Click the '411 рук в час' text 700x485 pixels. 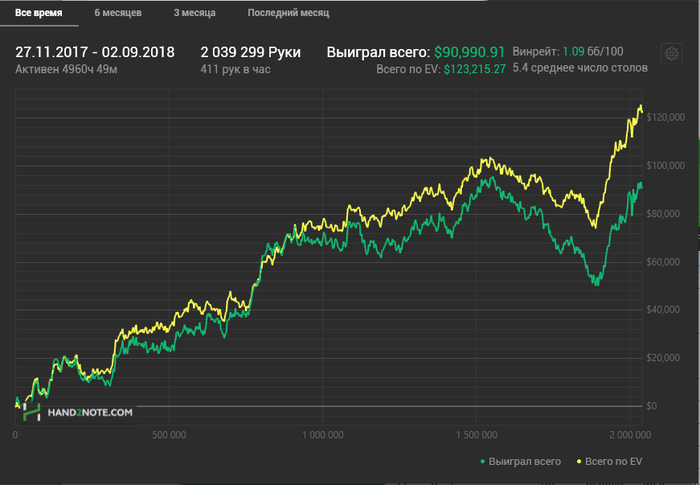click(235, 69)
